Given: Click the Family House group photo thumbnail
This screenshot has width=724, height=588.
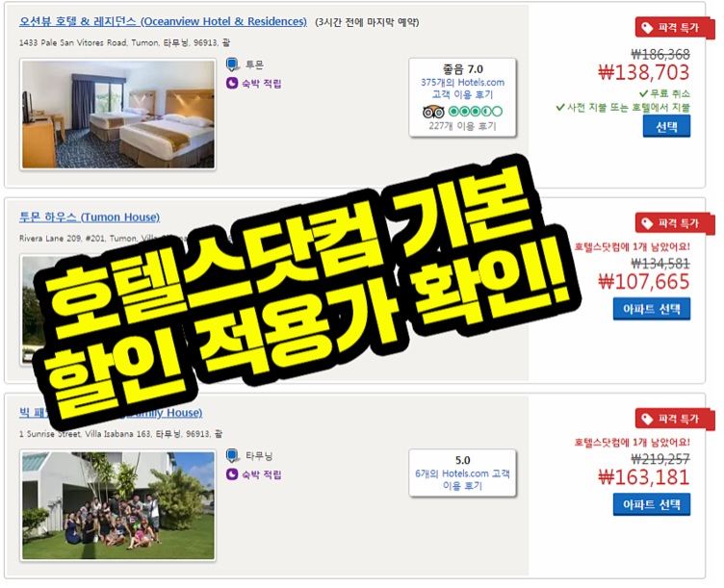Looking at the screenshot, I should click(117, 505).
